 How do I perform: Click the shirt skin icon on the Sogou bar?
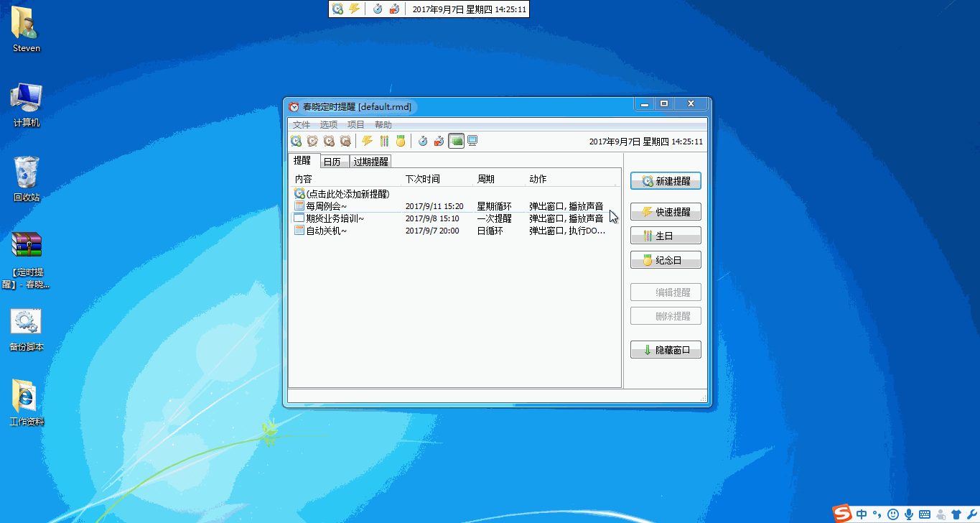(956, 514)
